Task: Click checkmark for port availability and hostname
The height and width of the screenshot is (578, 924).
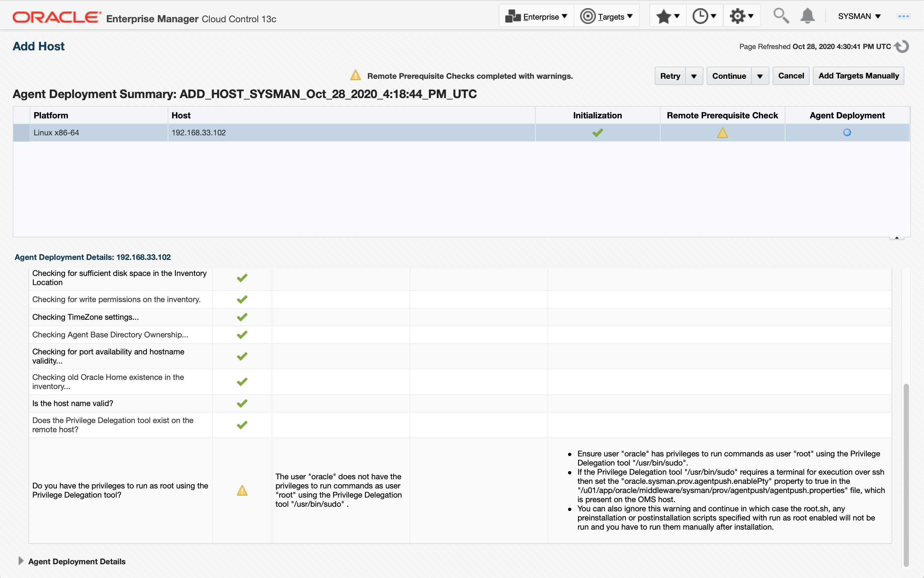Action: pos(242,356)
